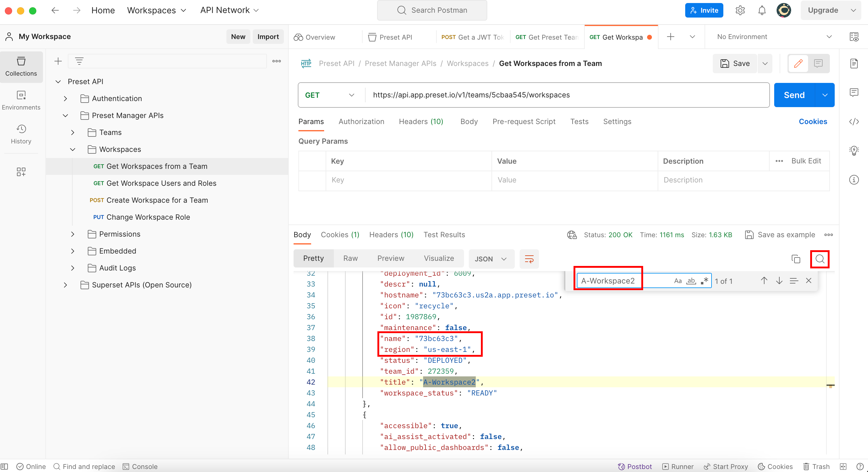The width and height of the screenshot is (868, 472).
Task: Open the Environments sidebar panel
Action: coord(21,100)
